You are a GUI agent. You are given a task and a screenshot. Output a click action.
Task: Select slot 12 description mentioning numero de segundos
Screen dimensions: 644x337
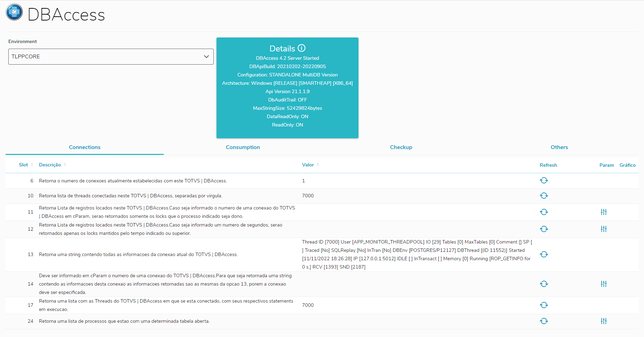point(161,229)
